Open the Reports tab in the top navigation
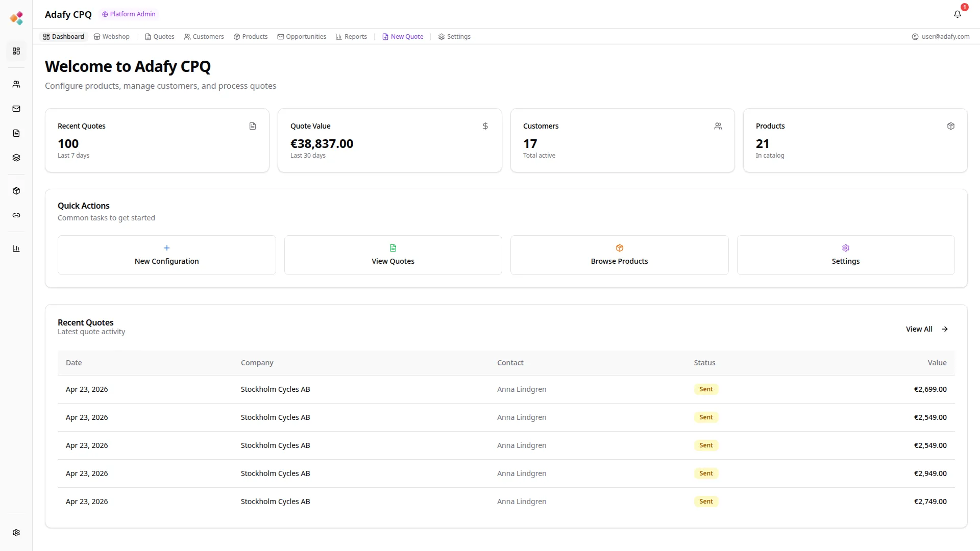This screenshot has height=551, width=980. click(351, 36)
